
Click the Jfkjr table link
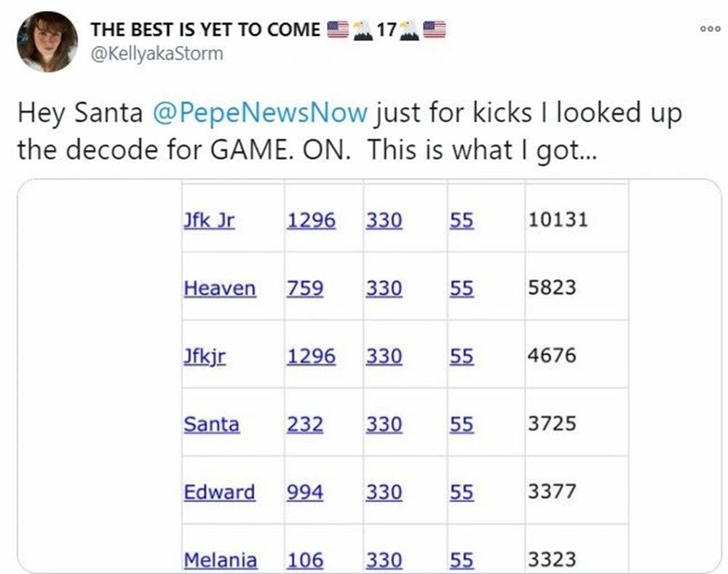click(205, 356)
